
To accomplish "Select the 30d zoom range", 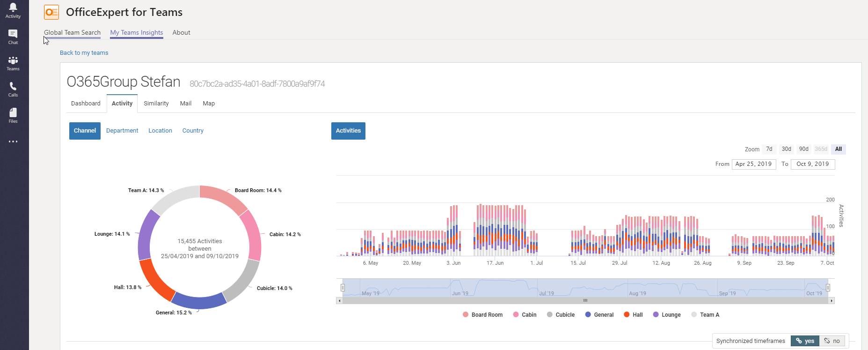I will coord(786,149).
